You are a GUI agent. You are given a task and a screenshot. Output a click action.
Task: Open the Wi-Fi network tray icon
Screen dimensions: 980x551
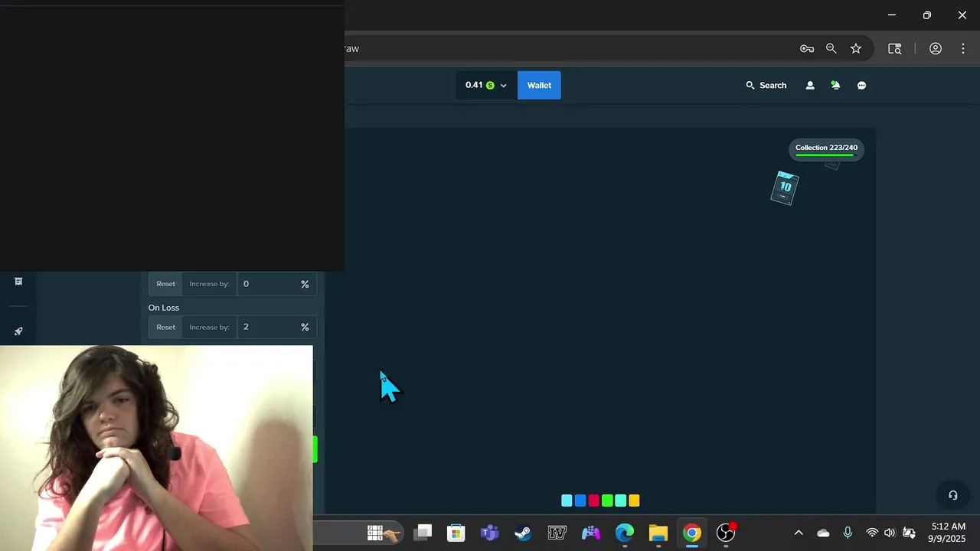click(x=872, y=533)
